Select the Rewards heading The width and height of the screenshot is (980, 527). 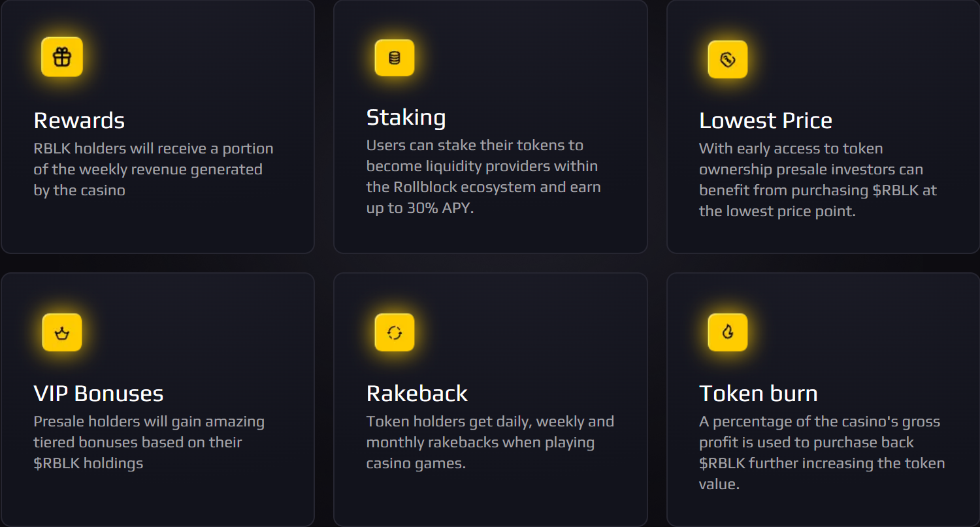79,120
